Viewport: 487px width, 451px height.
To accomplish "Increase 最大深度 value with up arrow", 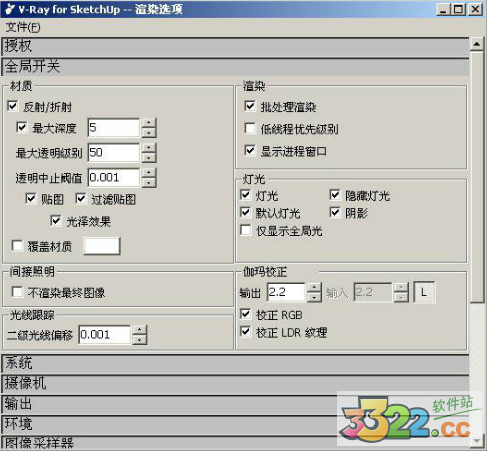I will [x=149, y=122].
